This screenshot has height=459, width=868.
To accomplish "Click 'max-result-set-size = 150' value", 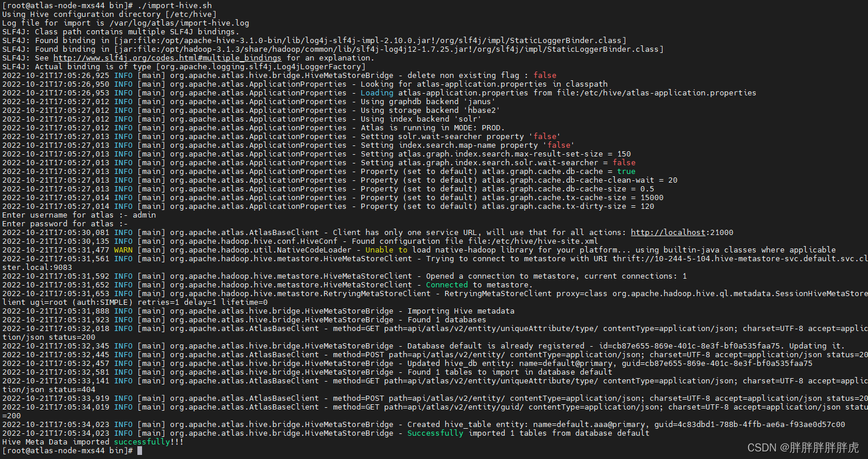I will coord(572,154).
